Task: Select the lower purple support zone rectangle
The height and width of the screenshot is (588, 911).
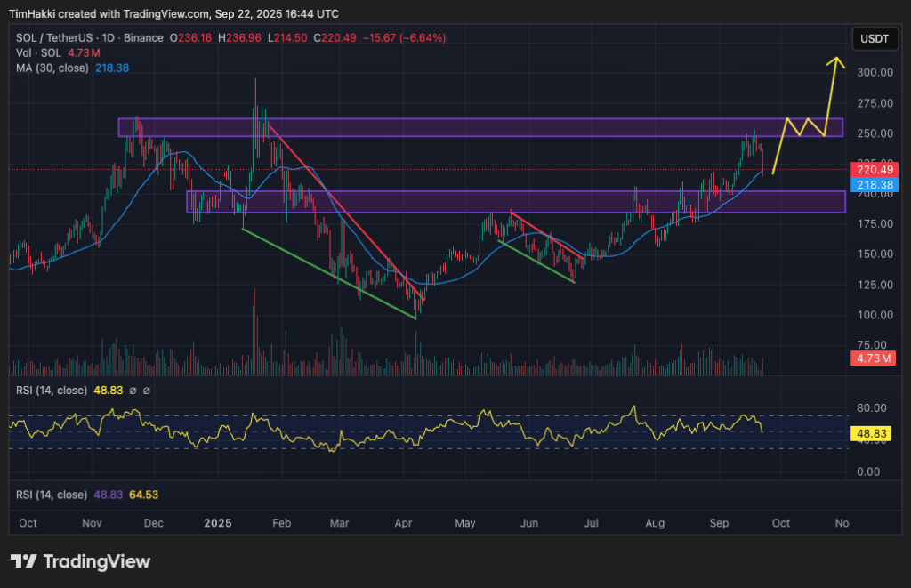Action: coord(515,202)
